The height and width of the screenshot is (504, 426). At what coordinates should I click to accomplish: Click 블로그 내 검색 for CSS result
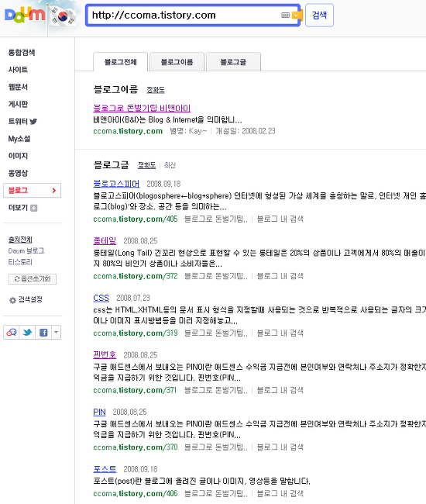(x=280, y=333)
